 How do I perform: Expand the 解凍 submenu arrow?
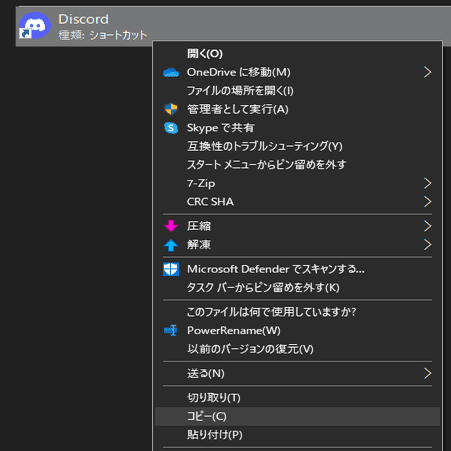coord(427,245)
